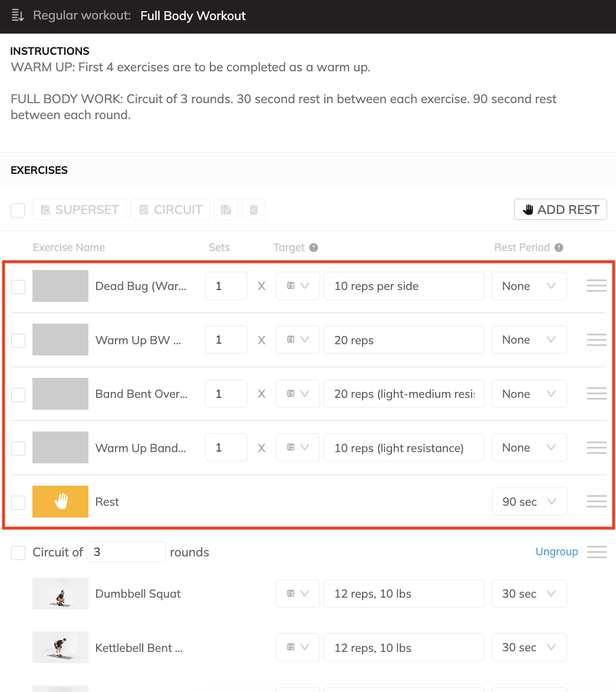Screen dimensions: 616x692
Task: Click Kettlebell Bent '12 reps, 10 lbs' field
Action: (404, 647)
